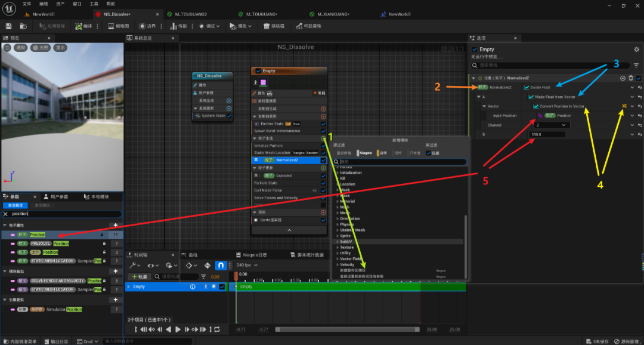Viewport: 644px width, 345px height.
Task: Add a module to 粒子更新 section
Action: click(323, 168)
